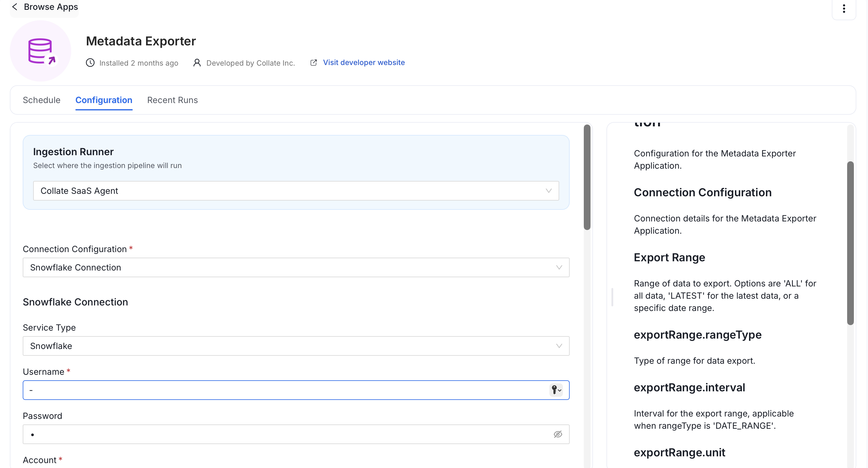The image size is (868, 468).
Task: Focus the Username input field
Action: pyautogui.click(x=296, y=390)
